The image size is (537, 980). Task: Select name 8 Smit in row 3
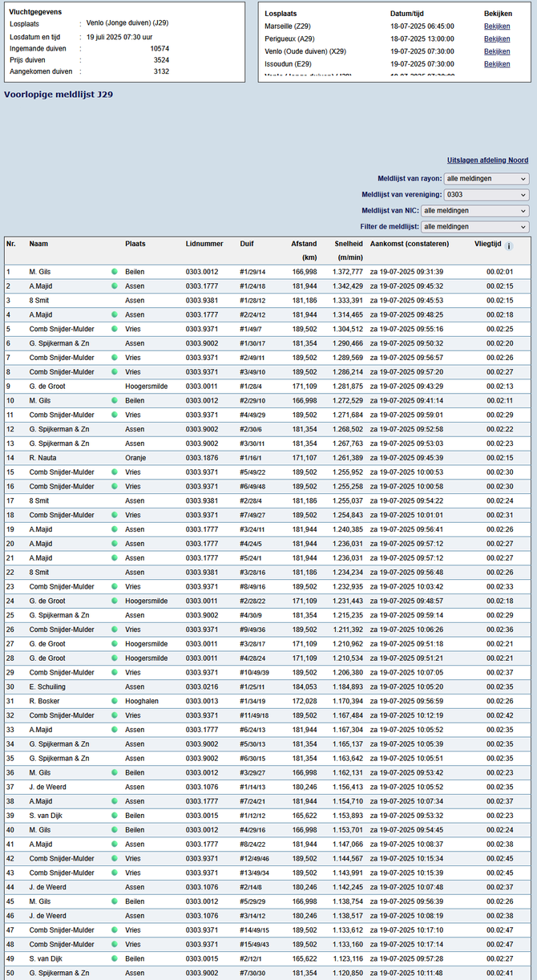[x=39, y=300]
